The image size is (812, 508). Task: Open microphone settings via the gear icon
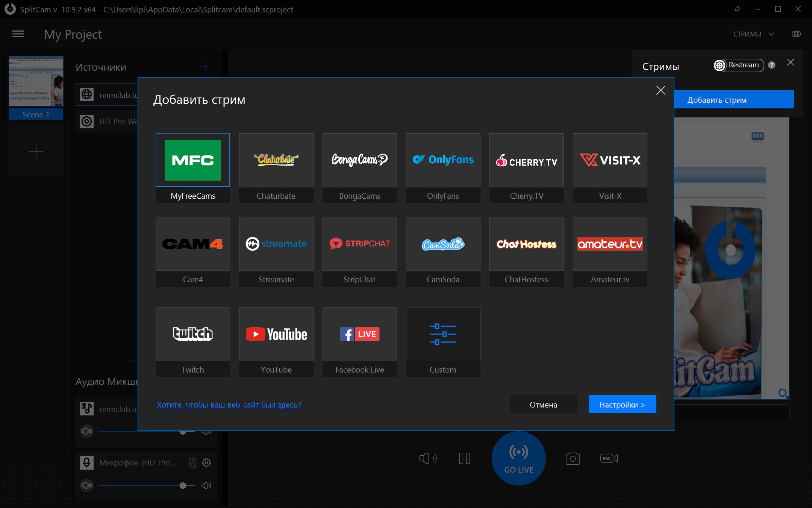tap(206, 463)
